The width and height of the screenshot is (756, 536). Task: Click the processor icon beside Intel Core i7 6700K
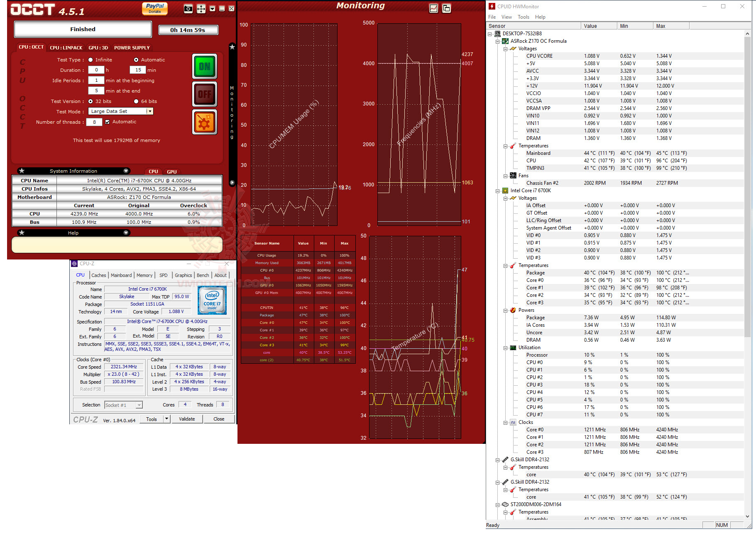click(505, 191)
